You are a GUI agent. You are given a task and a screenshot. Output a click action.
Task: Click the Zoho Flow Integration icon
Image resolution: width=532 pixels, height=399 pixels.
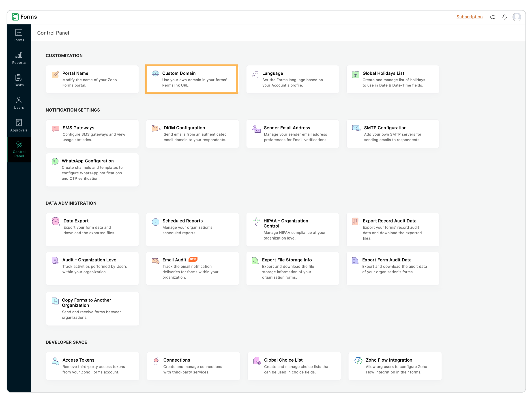coord(358,360)
